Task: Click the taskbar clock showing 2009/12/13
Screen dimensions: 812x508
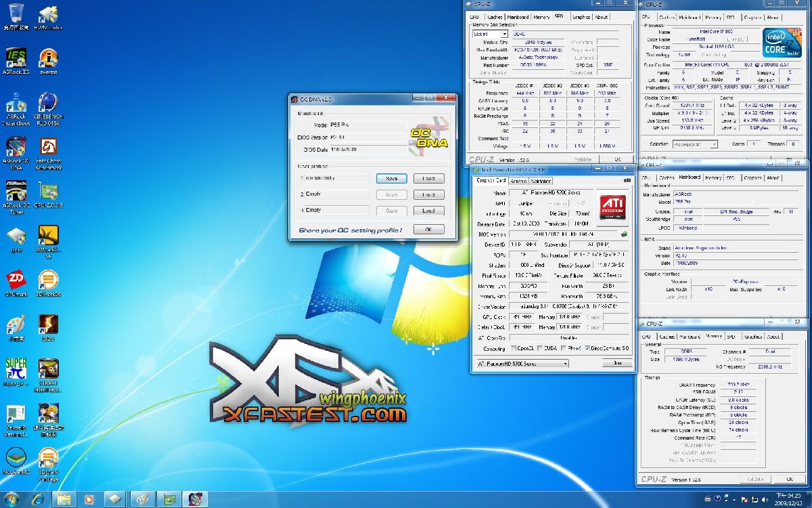Action: click(788, 499)
